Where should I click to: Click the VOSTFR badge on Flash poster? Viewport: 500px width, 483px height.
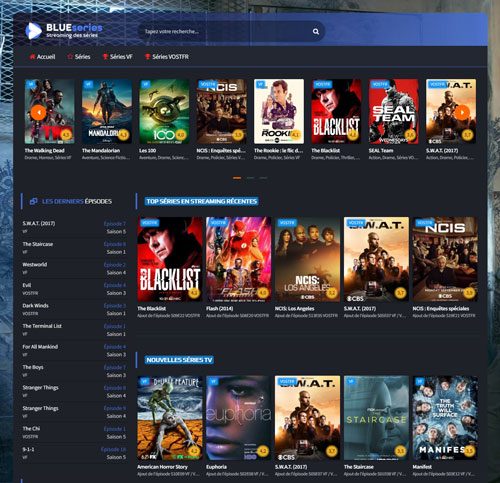click(218, 222)
